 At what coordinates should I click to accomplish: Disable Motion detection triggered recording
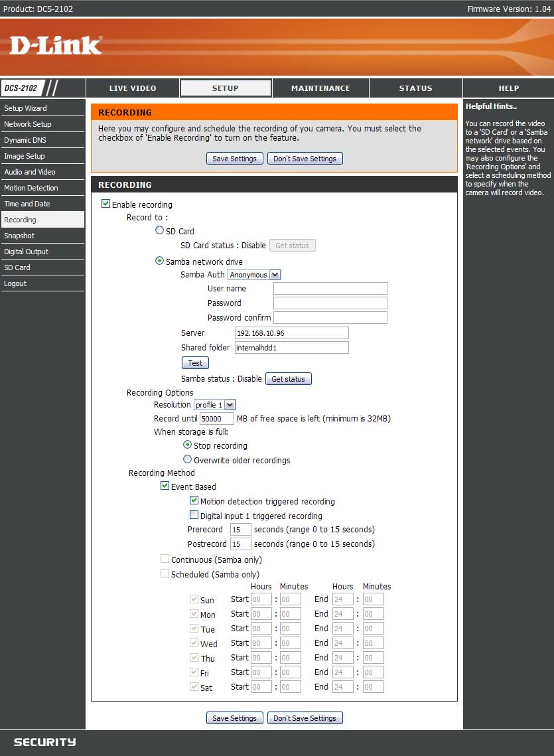(x=194, y=500)
